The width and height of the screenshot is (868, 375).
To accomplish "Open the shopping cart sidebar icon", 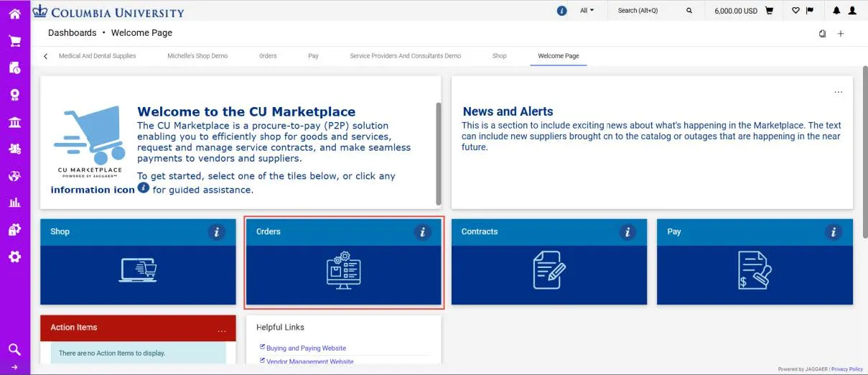I will (14, 41).
